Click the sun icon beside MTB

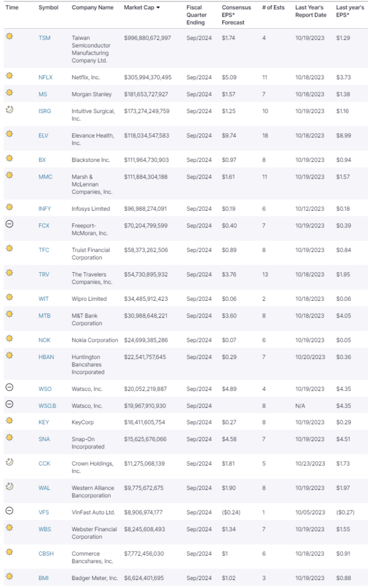(x=9, y=314)
